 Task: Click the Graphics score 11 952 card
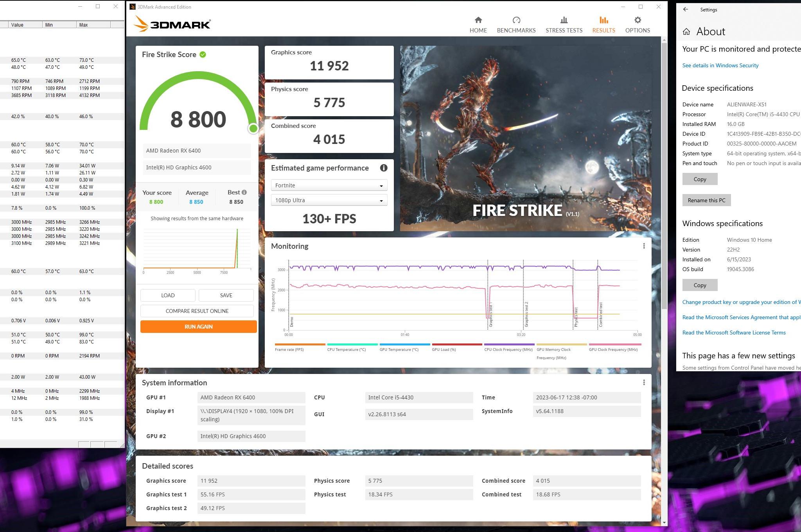[x=329, y=63]
